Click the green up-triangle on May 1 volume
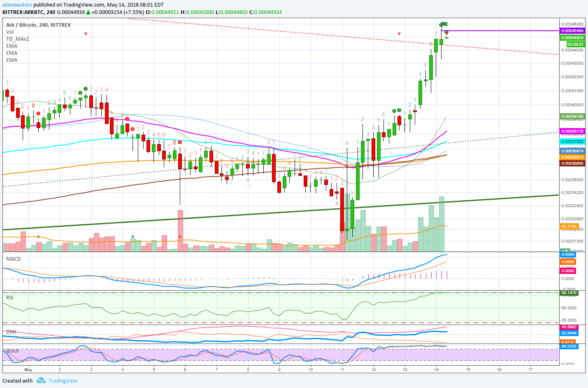Image resolution: width=588 pixels, height=388 pixels. pos(38,236)
